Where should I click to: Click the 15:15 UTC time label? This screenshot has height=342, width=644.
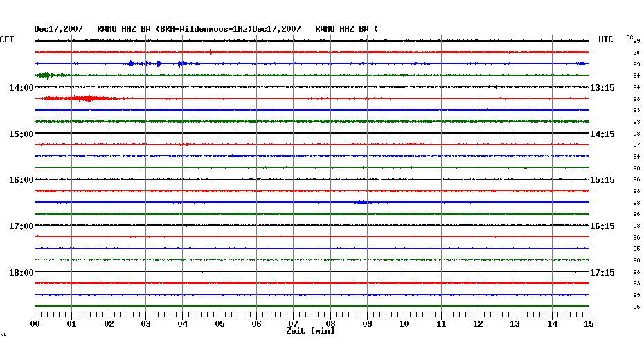point(602,180)
